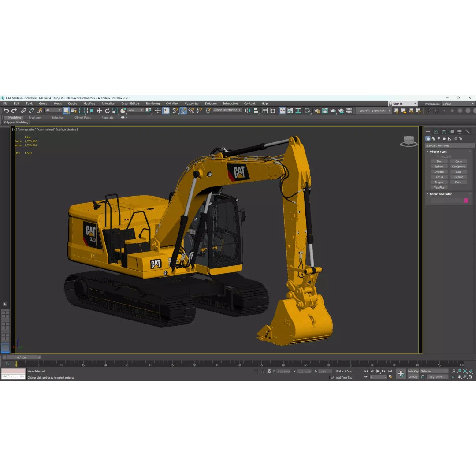Toggle 3D Snaps button
Image resolution: width=476 pixels, height=476 pixels.
coord(175,111)
